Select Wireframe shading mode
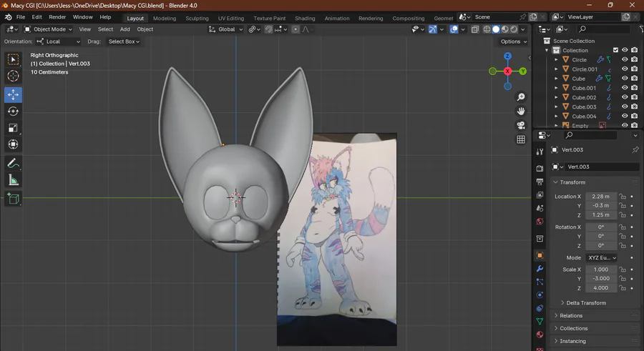 [x=487, y=29]
